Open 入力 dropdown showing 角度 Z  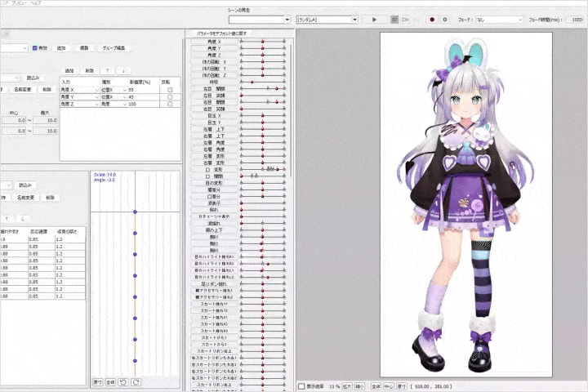click(x=79, y=105)
